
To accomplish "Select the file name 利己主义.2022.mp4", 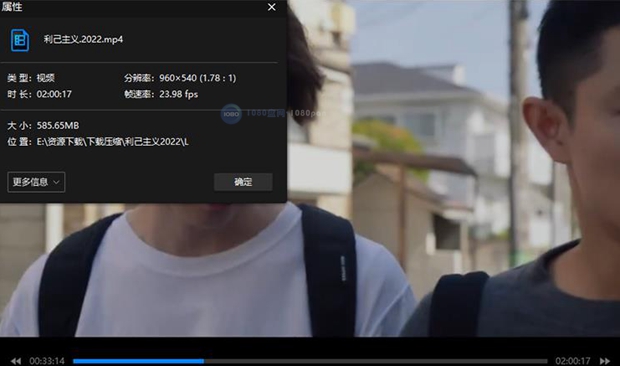I will [83, 40].
